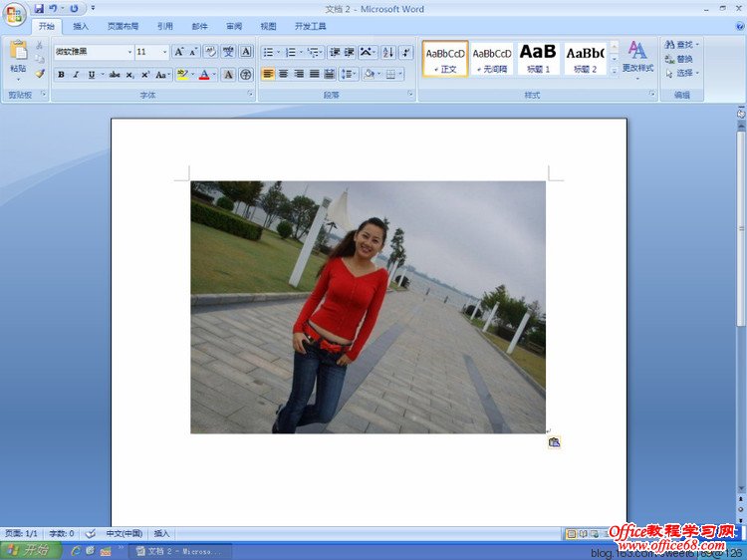The image size is (747, 560).
Task: Activate the Format Painter brush
Action: click(40, 74)
